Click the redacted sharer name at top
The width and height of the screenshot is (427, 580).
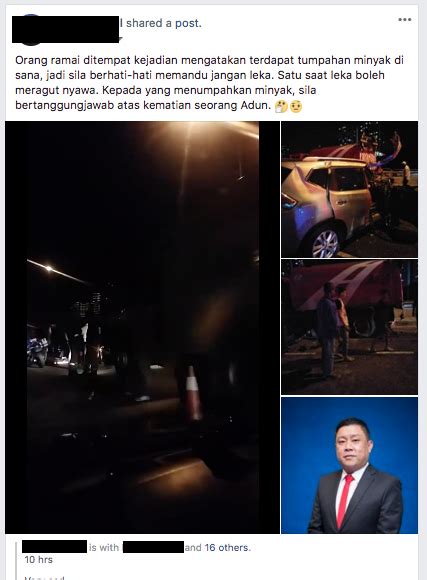(x=65, y=29)
